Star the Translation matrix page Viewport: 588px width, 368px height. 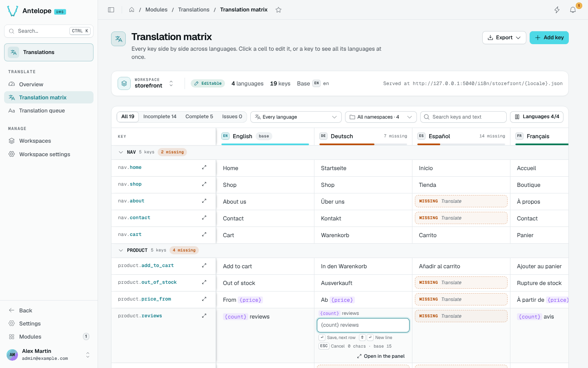tap(278, 10)
